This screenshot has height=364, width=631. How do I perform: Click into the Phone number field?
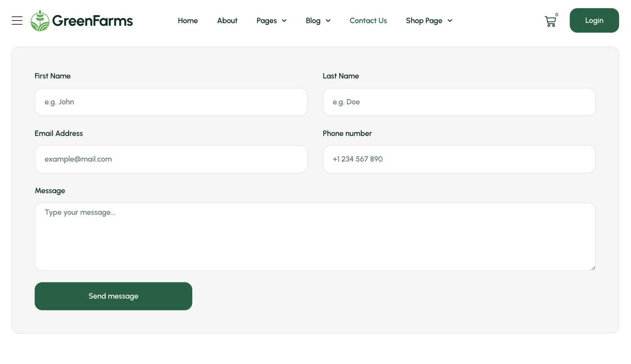click(459, 159)
